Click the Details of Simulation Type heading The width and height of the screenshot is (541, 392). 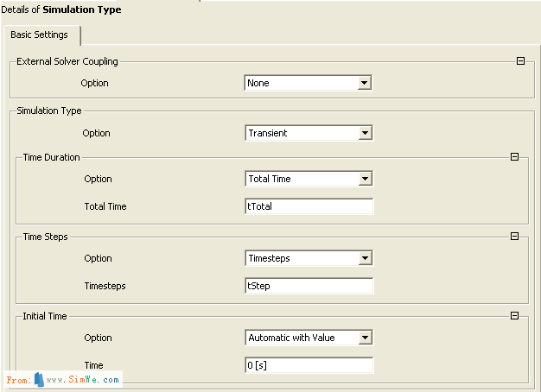pos(62,9)
